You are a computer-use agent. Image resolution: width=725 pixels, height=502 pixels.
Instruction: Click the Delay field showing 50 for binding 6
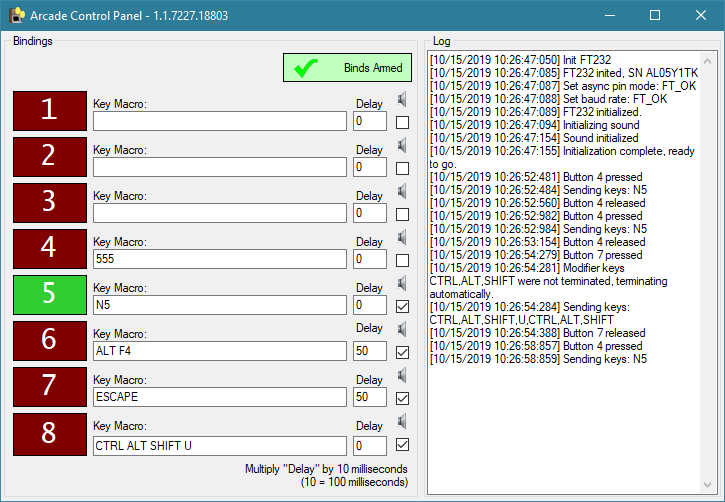click(370, 351)
